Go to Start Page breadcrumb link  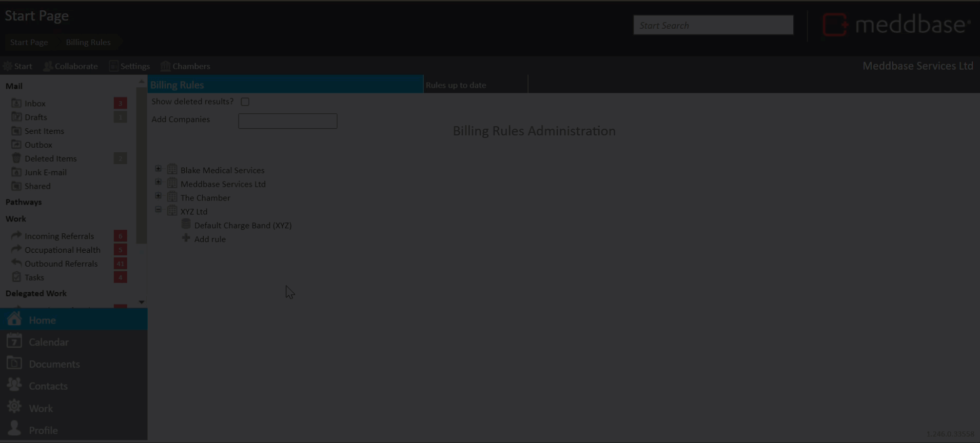click(x=29, y=42)
